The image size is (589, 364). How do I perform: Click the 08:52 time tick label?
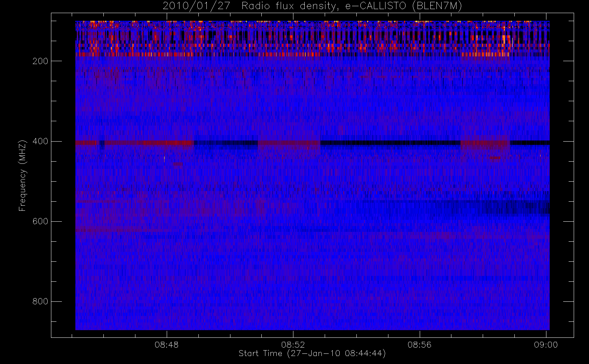pyautogui.click(x=293, y=345)
